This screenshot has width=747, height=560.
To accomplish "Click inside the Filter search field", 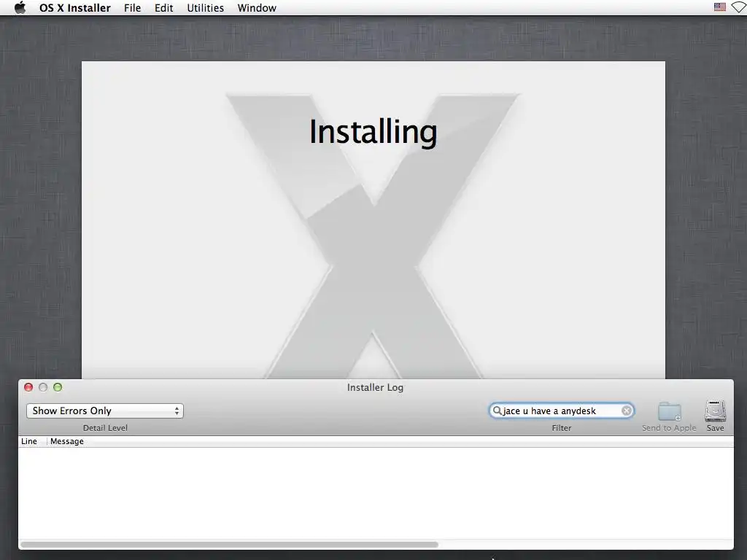I will 561,411.
